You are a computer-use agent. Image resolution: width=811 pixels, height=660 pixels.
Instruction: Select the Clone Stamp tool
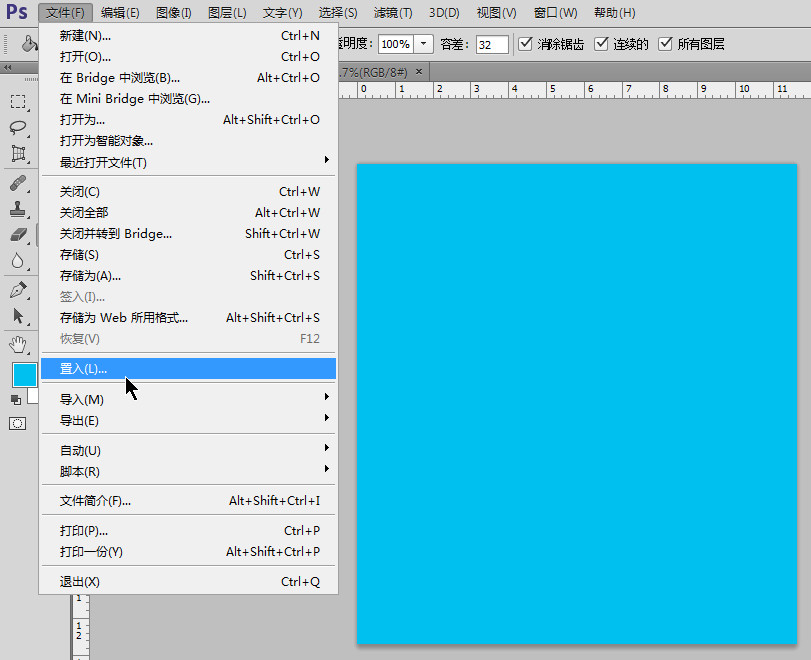coord(18,209)
